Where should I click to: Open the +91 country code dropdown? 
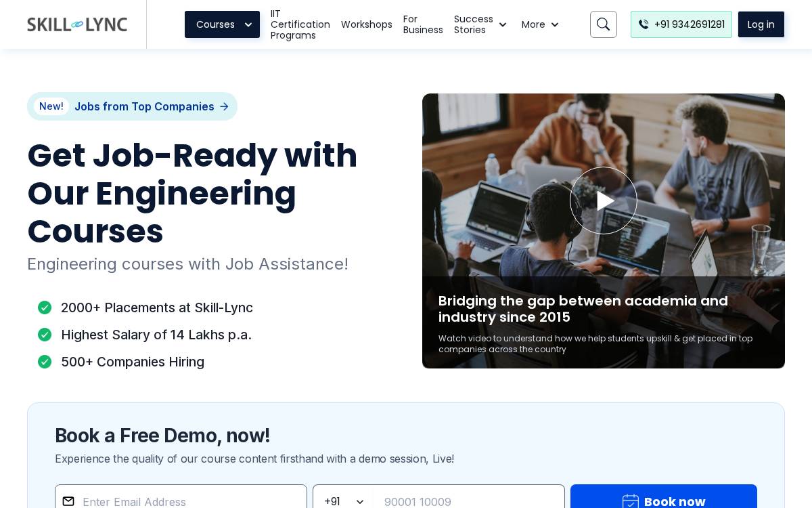pos(343,501)
